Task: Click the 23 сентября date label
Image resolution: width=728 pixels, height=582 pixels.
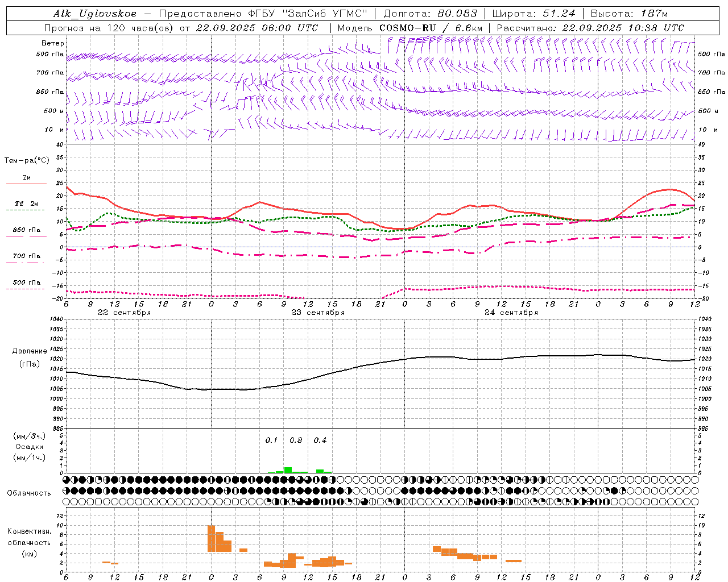Action: (x=317, y=313)
